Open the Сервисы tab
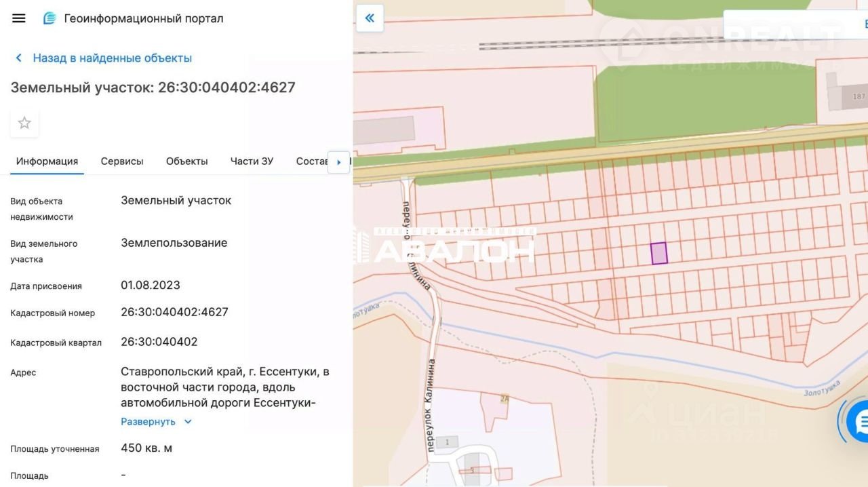The height and width of the screenshot is (487, 868). coord(122,161)
